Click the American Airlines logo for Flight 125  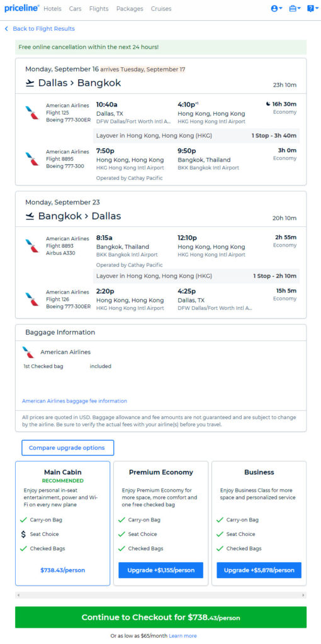31,113
